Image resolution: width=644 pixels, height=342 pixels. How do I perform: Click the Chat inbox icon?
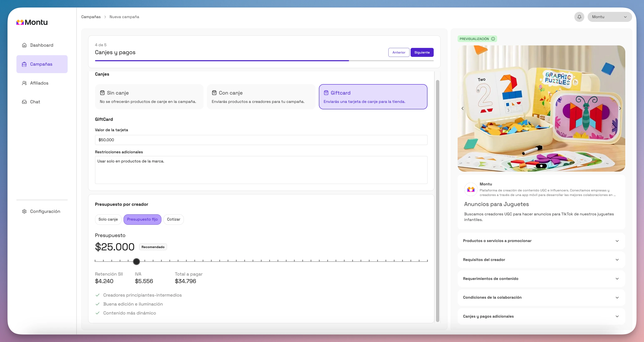point(24,102)
